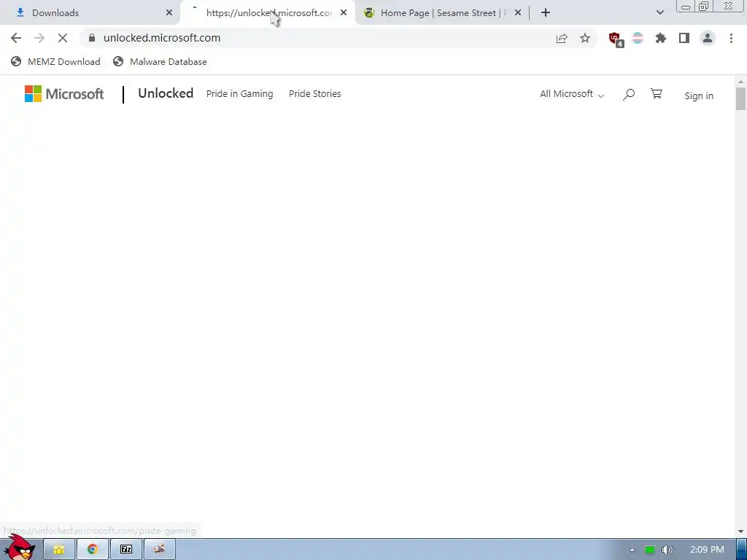This screenshot has height=560, width=747.
Task: Open the MEMZ Download bookmark
Action: click(55, 61)
